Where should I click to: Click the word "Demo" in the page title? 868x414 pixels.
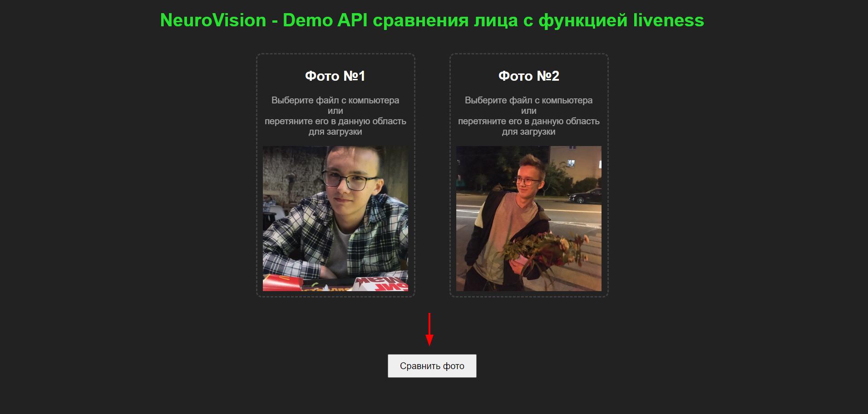click(308, 20)
